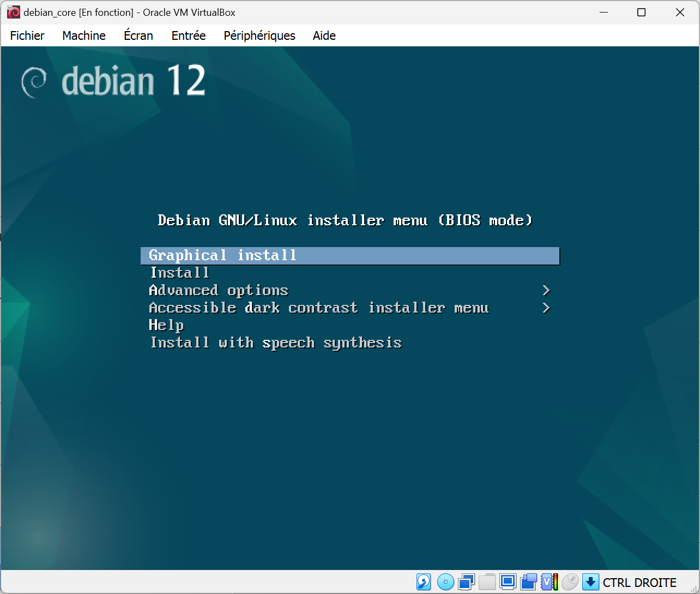Click the network adapters status icon

[466, 582]
